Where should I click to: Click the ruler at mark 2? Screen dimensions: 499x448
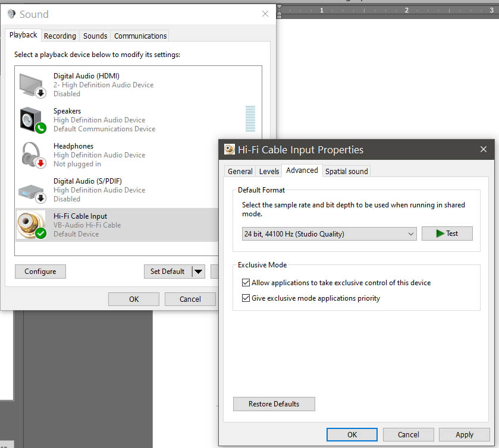tap(406, 10)
